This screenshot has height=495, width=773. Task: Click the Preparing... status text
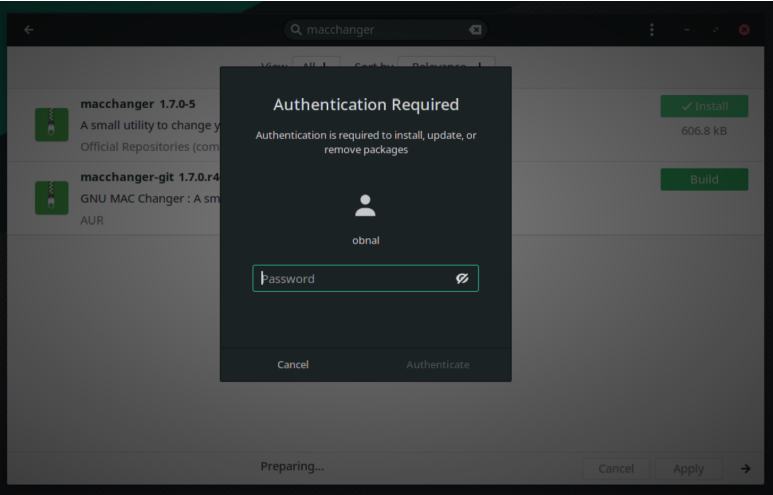click(292, 466)
